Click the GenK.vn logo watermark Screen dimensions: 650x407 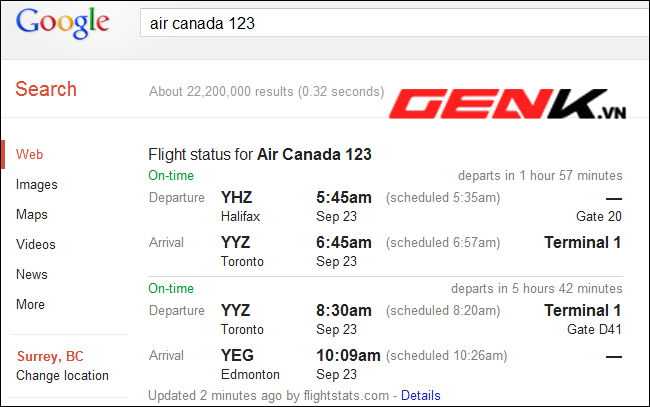(507, 104)
